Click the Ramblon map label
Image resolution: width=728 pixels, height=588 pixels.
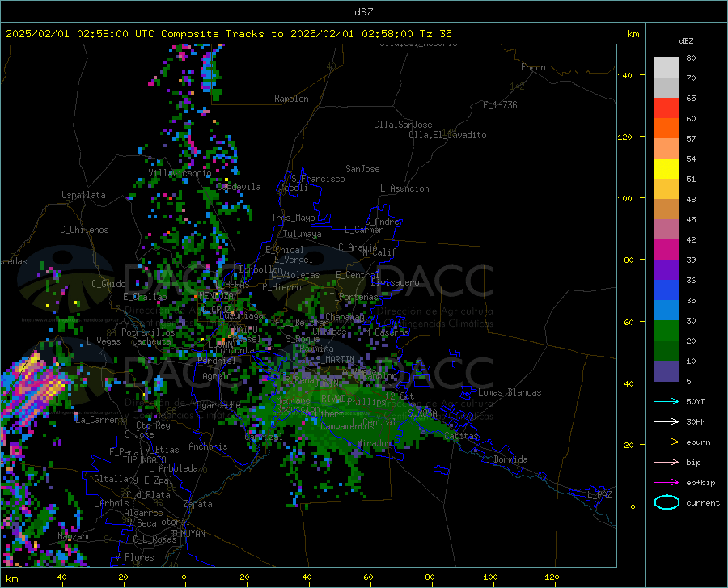tap(291, 99)
